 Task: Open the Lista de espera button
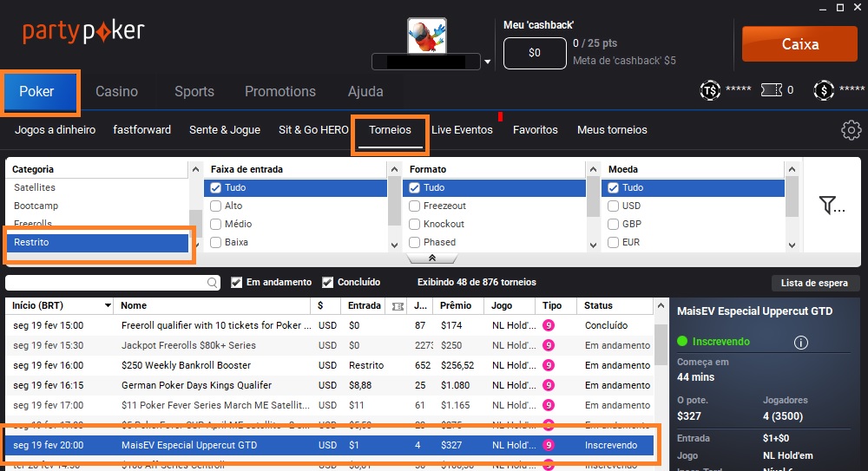coord(814,283)
